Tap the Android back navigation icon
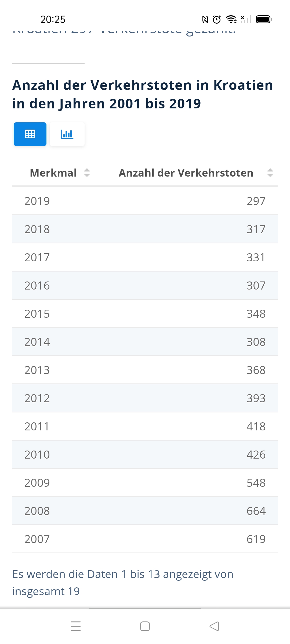The width and height of the screenshot is (290, 644). (x=214, y=626)
